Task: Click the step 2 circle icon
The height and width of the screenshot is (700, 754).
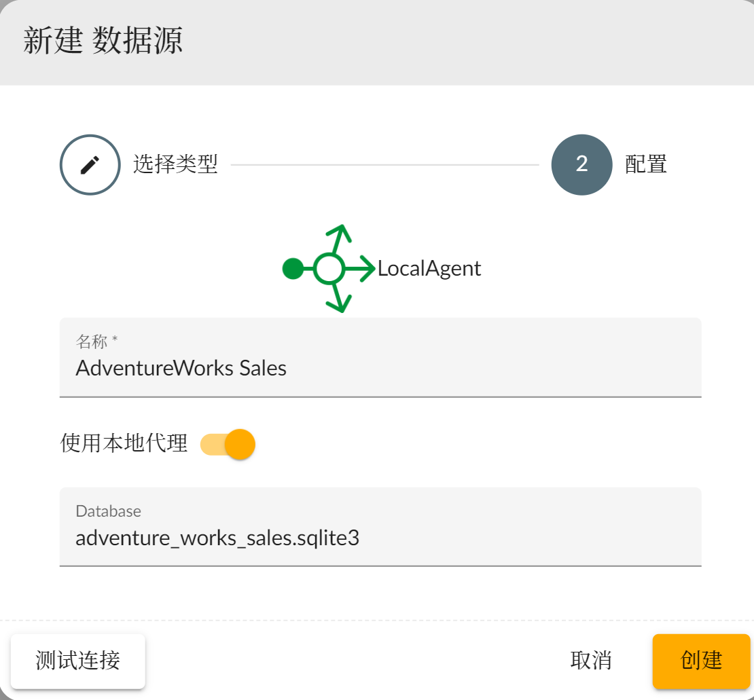Action: [581, 165]
